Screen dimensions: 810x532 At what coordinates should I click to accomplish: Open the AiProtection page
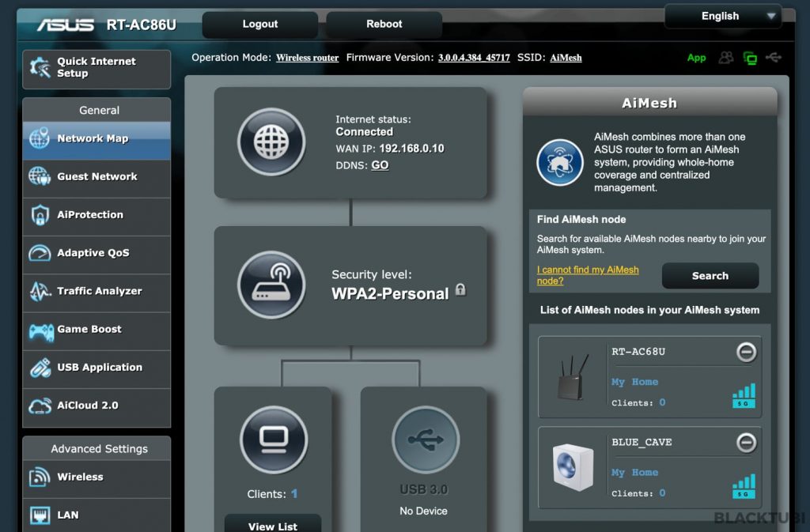(x=97, y=215)
